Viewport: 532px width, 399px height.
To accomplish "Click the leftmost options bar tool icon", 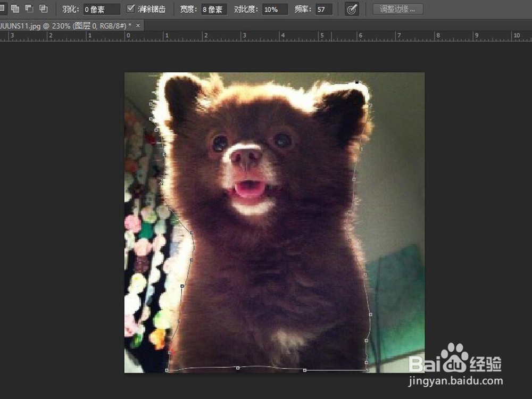I will pos(3,8).
